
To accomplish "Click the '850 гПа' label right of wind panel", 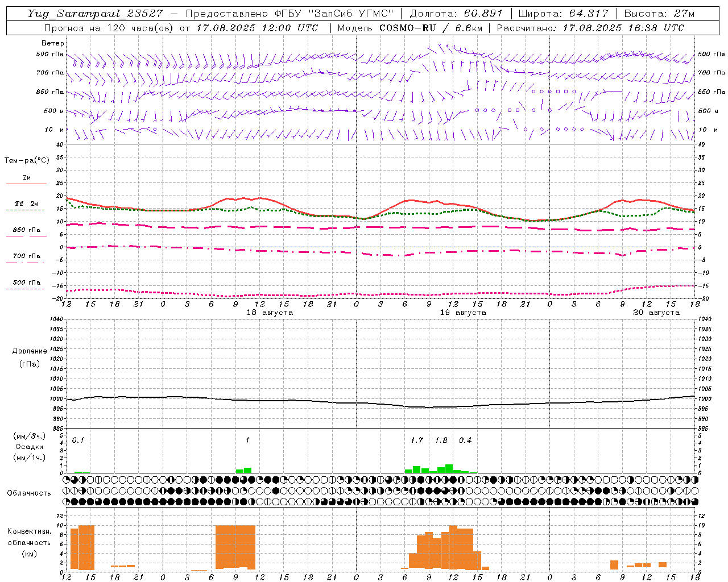I will point(712,92).
